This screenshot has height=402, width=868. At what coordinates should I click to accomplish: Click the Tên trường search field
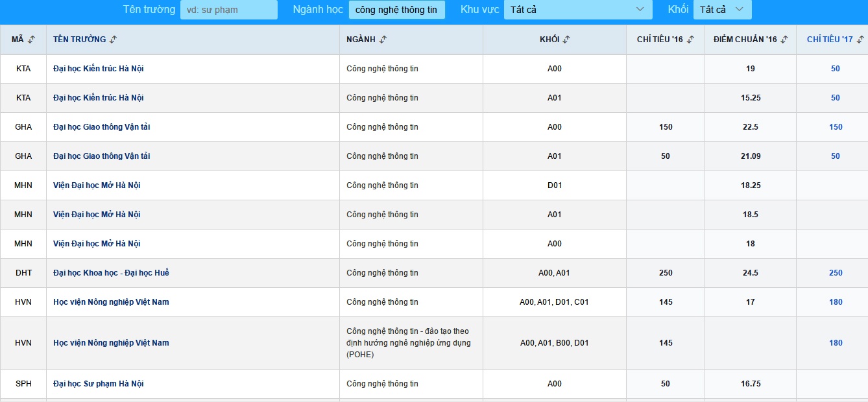point(228,10)
